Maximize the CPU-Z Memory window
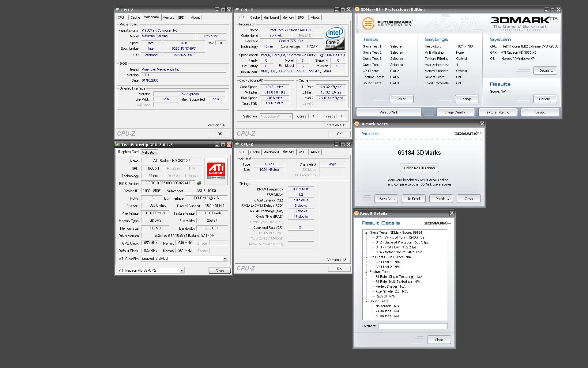This screenshot has width=588, height=368. pyautogui.click(x=343, y=144)
